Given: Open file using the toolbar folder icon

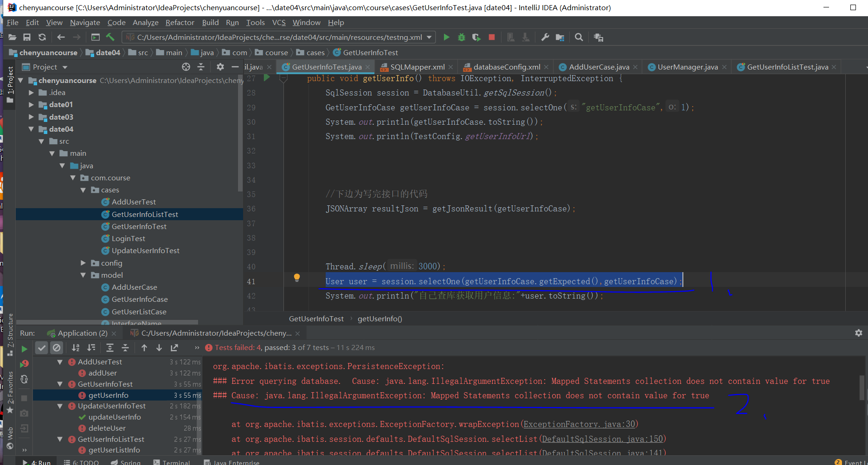Looking at the screenshot, I should coord(13,37).
